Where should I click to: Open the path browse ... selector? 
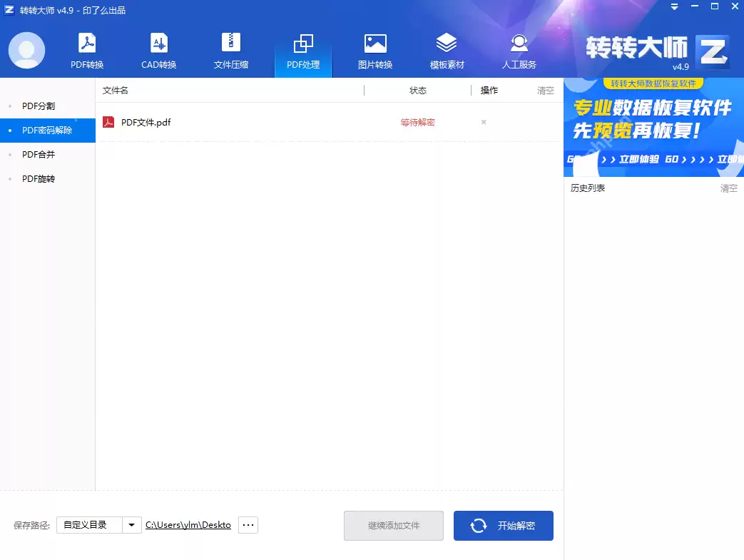coord(248,524)
